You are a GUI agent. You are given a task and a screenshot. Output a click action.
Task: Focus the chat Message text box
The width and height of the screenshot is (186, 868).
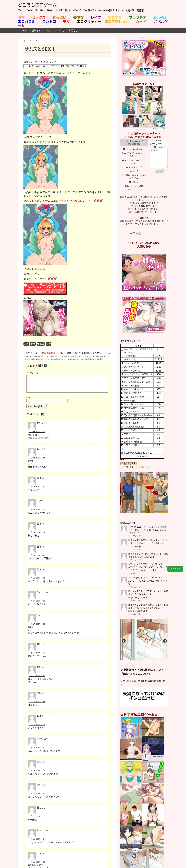(x=158, y=158)
